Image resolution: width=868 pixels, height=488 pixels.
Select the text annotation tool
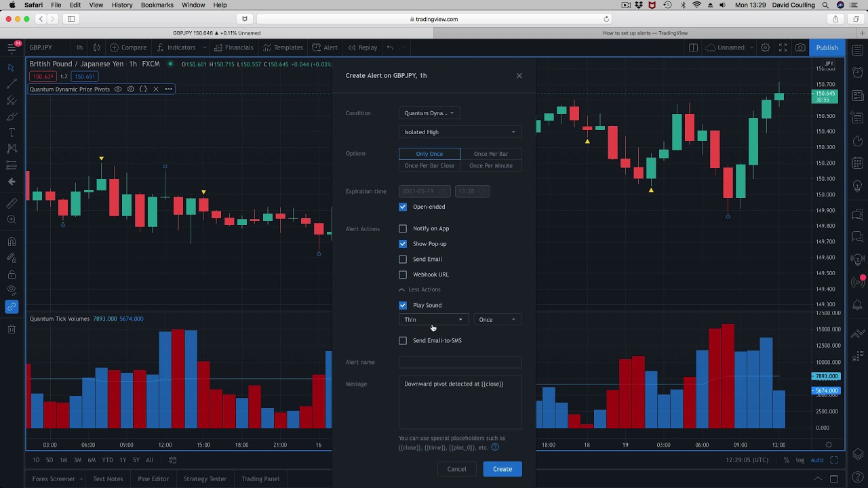click(x=12, y=132)
